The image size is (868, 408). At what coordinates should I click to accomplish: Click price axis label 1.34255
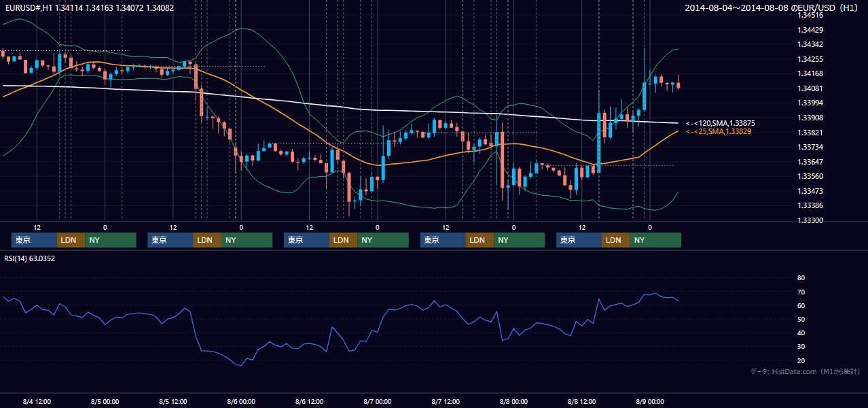pos(811,59)
